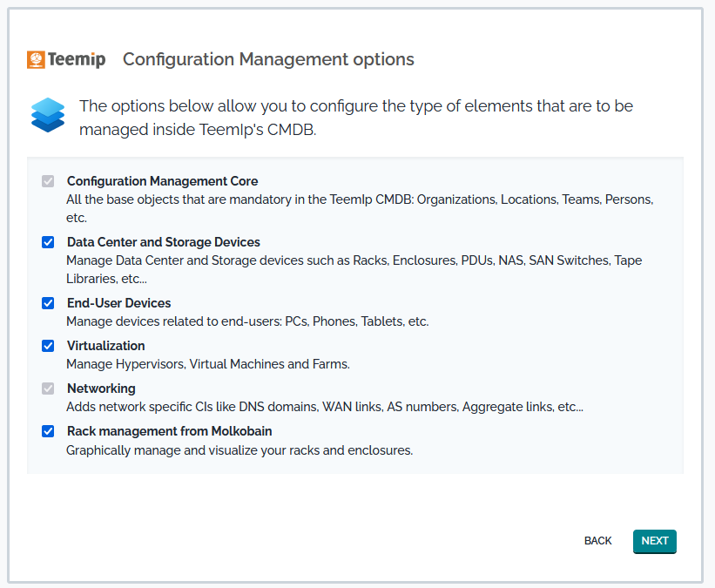
Task: Click the "Networking" option title
Action: click(x=101, y=389)
